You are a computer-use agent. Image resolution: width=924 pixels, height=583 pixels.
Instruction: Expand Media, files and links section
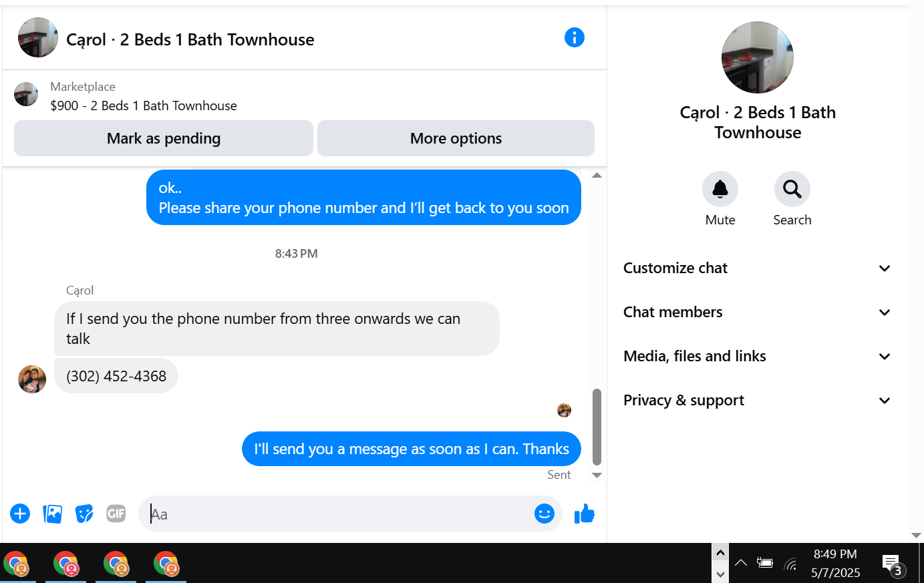tap(758, 357)
